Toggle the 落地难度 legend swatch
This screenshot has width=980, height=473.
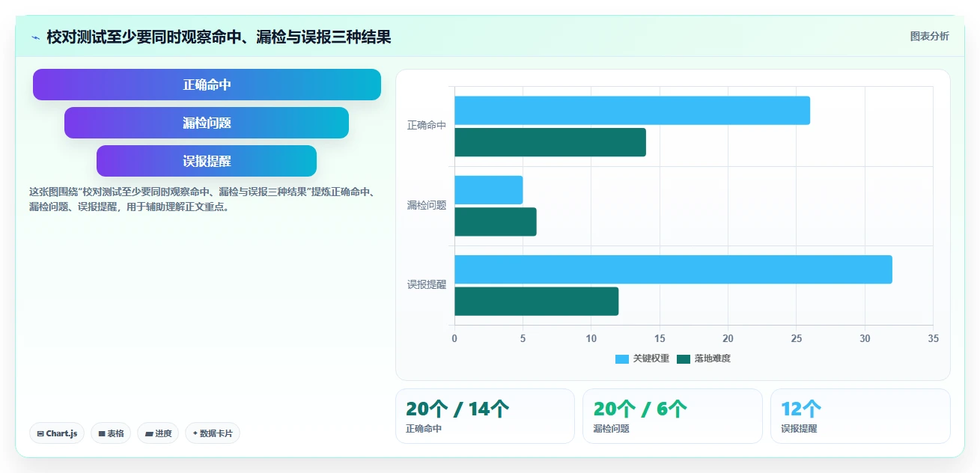pyautogui.click(x=684, y=359)
